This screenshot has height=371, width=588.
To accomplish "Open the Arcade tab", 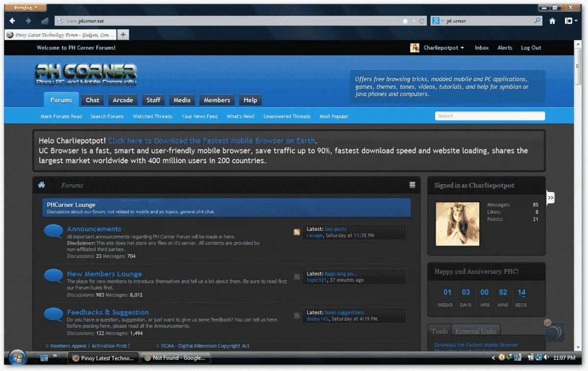I will (123, 100).
